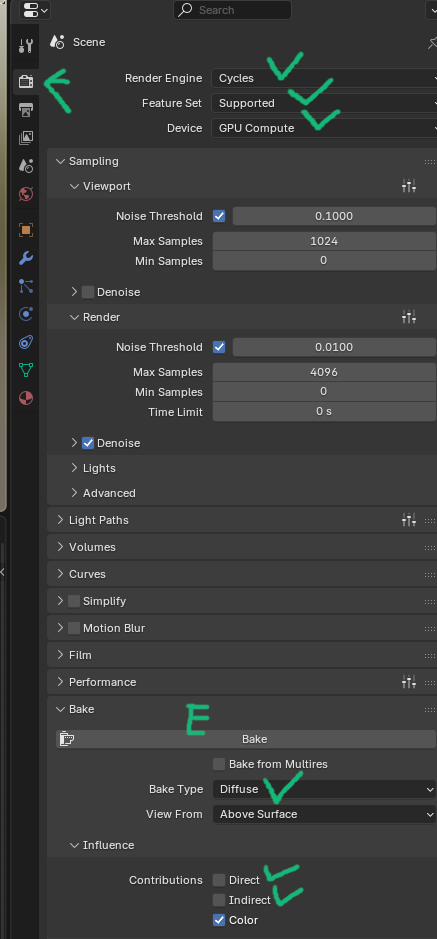Screen dimensions: 437x939
Task: Open the World properties tab
Action: (26, 194)
